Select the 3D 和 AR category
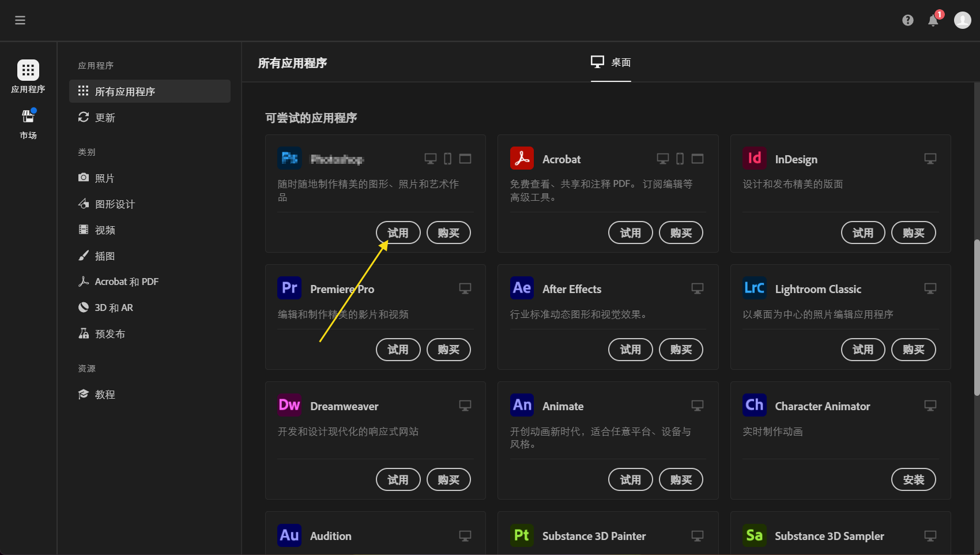The width and height of the screenshot is (980, 555). [114, 307]
